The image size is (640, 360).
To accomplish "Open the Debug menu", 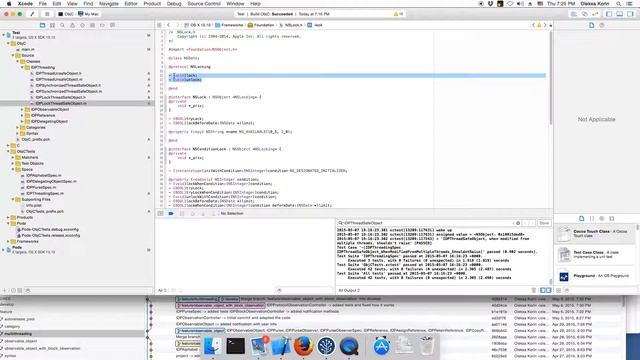I will (x=173, y=4).
